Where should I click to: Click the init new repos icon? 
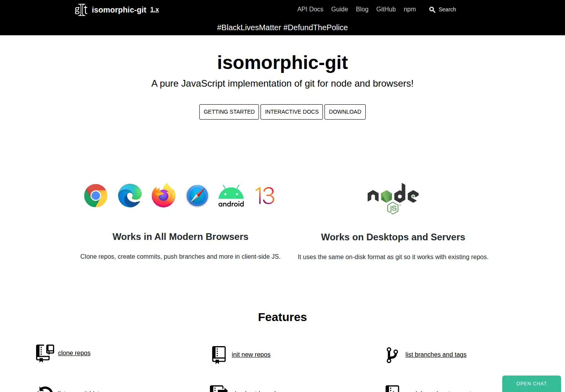[219, 355]
